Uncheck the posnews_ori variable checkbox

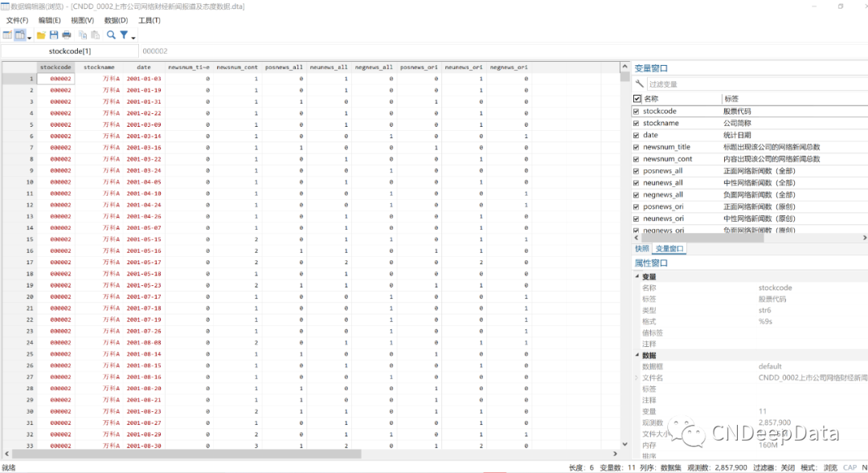point(636,206)
